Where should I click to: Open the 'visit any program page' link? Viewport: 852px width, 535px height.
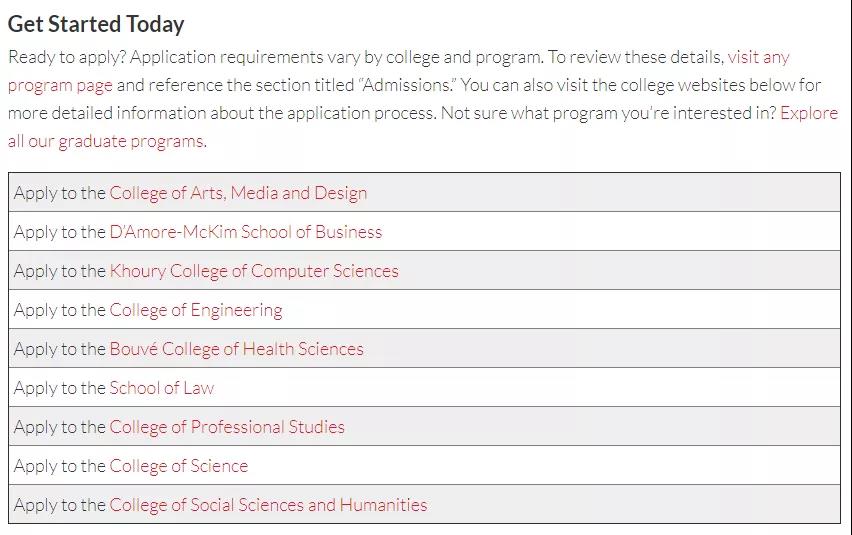click(x=758, y=58)
